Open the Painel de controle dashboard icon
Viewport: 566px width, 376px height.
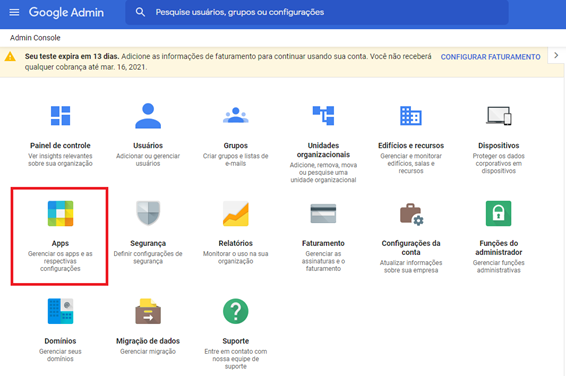[x=60, y=115]
